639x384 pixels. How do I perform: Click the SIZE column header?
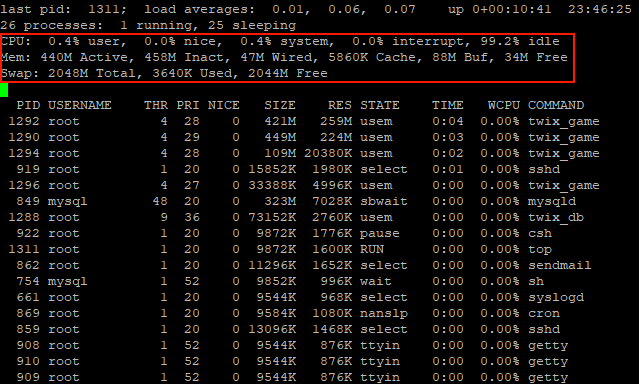click(280, 105)
